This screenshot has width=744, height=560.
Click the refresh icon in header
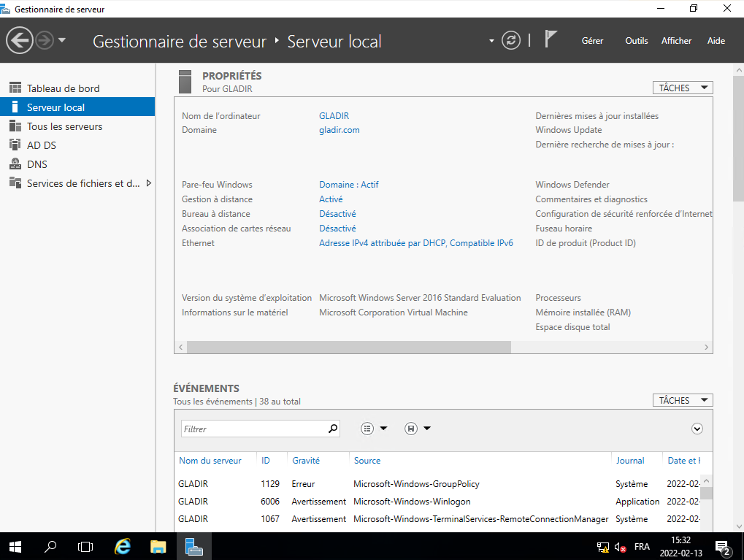[x=511, y=40]
